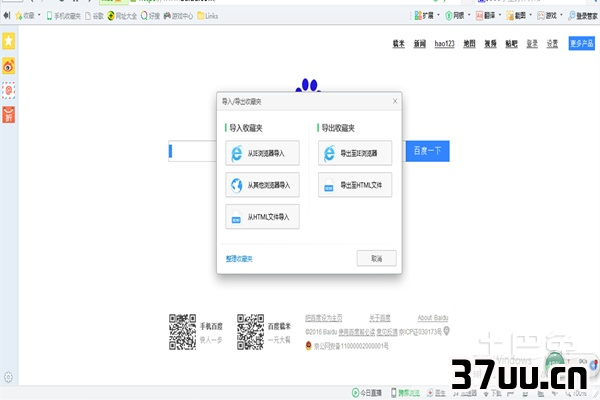The image size is (600, 400).
Task: Click the map pin icon in Baidu footer
Action: coord(446,331)
